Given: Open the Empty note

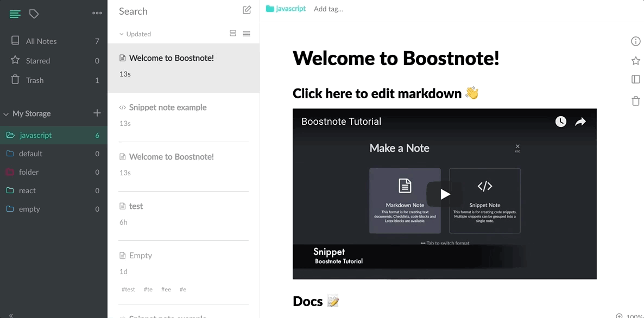Looking at the screenshot, I should pyautogui.click(x=184, y=272).
